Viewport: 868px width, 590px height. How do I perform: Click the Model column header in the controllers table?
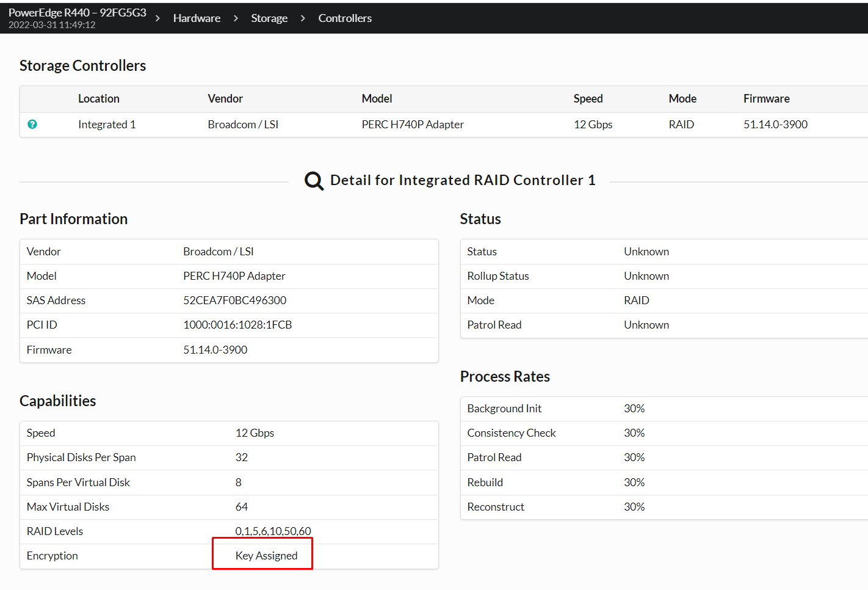pos(377,99)
